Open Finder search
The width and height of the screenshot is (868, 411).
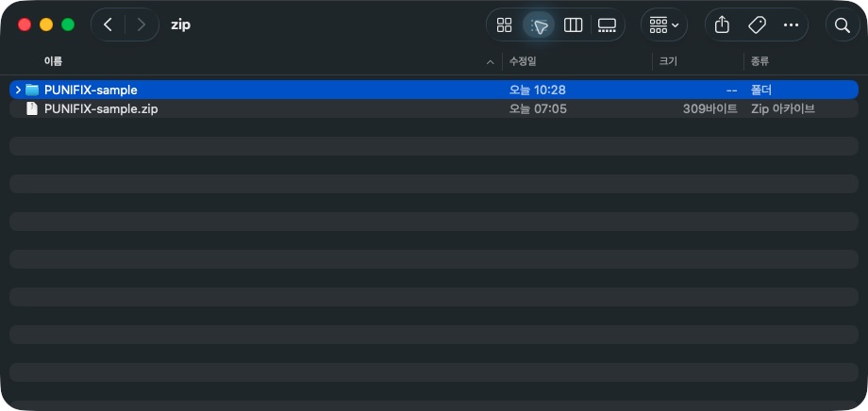coord(843,25)
